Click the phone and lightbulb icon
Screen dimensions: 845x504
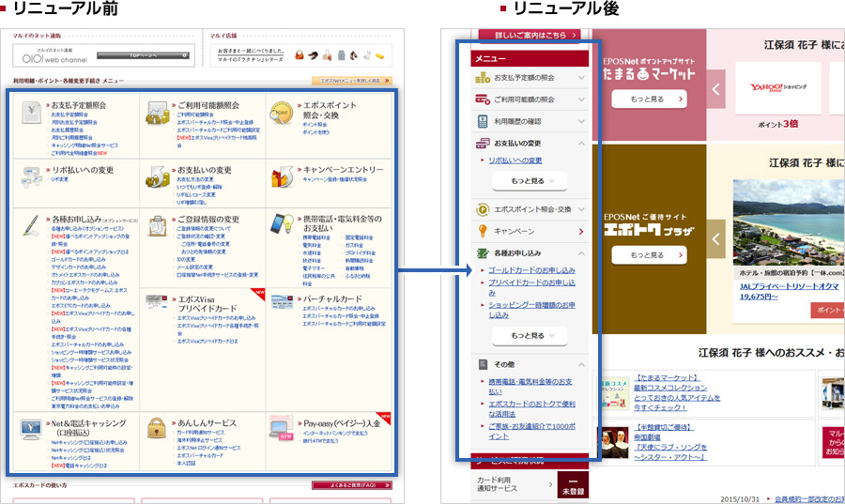coord(282,223)
